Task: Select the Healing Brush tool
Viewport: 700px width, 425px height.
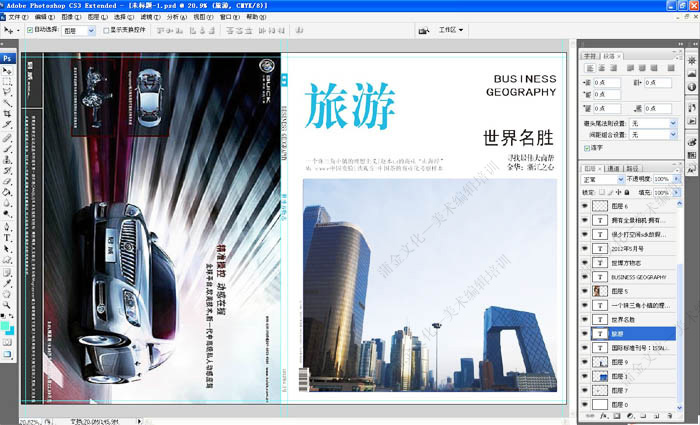Action: (7, 138)
